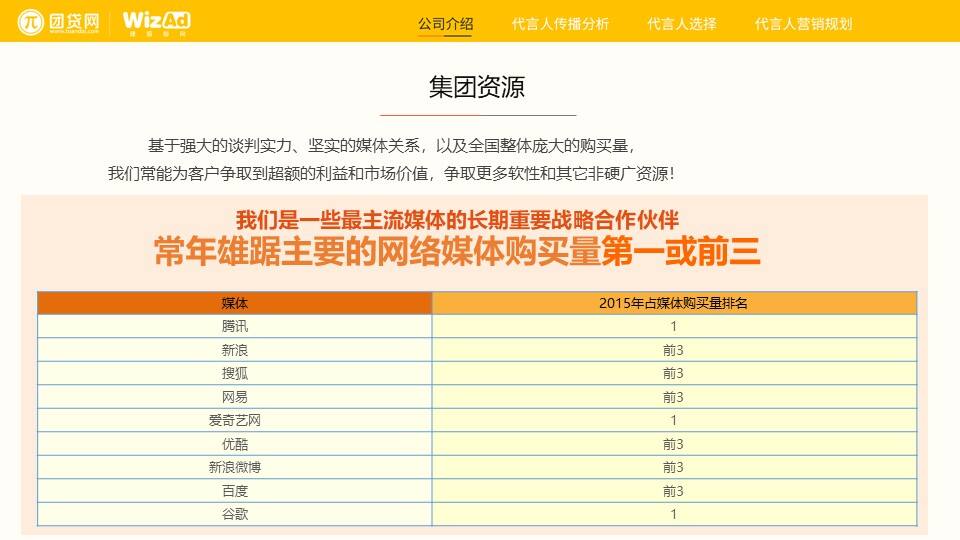Click the 常年雄踞主要的网络媒体 headline

point(457,251)
